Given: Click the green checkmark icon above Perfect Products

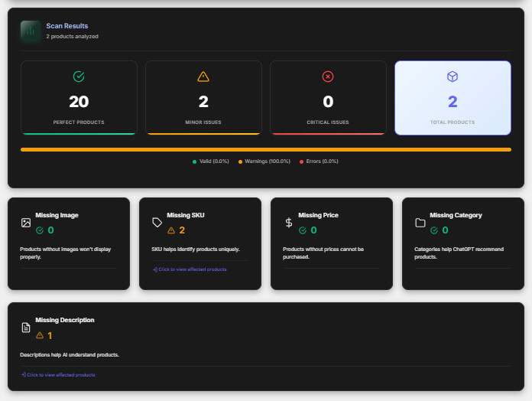Looking at the screenshot, I should 79,77.
